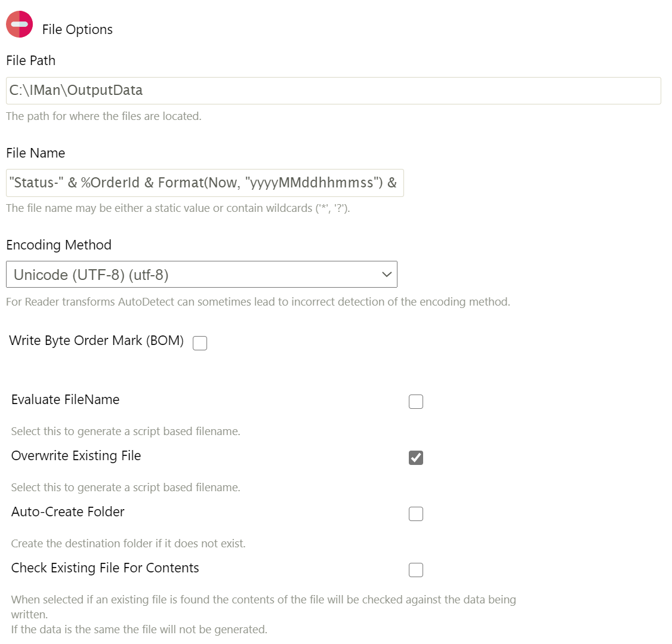Enable the Write Byte Order Mark checkbox

coord(200,343)
